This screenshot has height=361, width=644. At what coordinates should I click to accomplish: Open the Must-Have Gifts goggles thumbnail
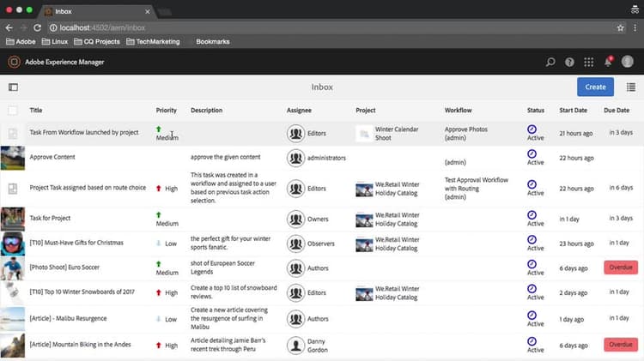click(x=12, y=244)
